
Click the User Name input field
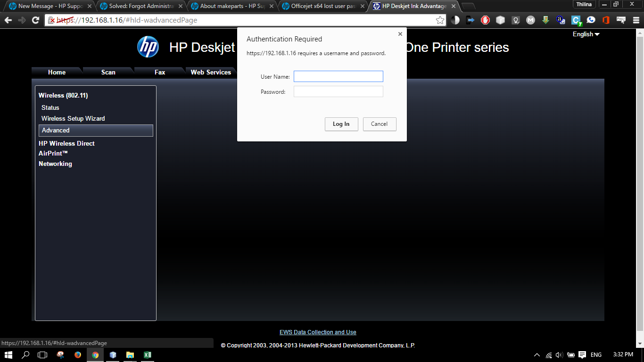(x=338, y=76)
